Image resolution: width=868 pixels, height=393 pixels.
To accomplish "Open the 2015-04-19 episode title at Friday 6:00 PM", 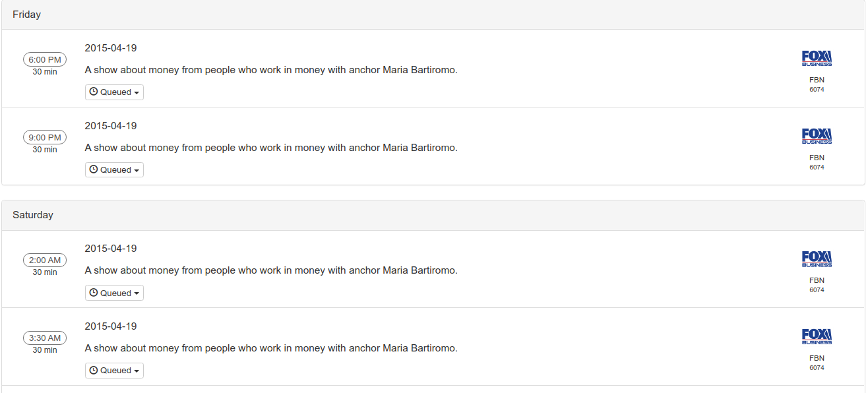I will 111,48.
